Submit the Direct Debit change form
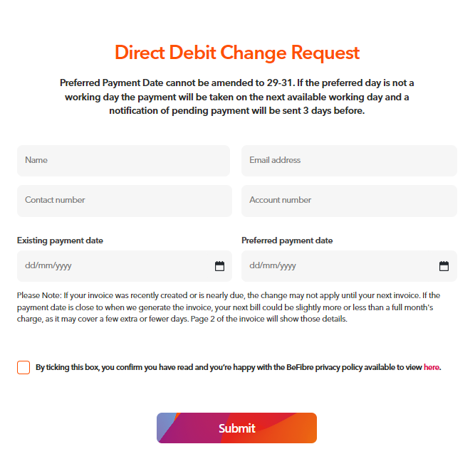 (236, 428)
